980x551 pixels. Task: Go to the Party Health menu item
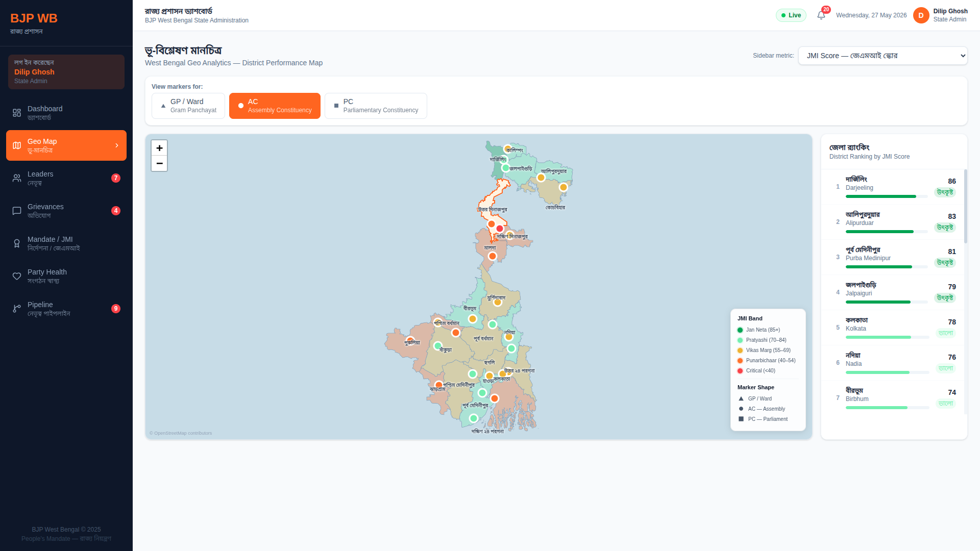click(x=66, y=276)
